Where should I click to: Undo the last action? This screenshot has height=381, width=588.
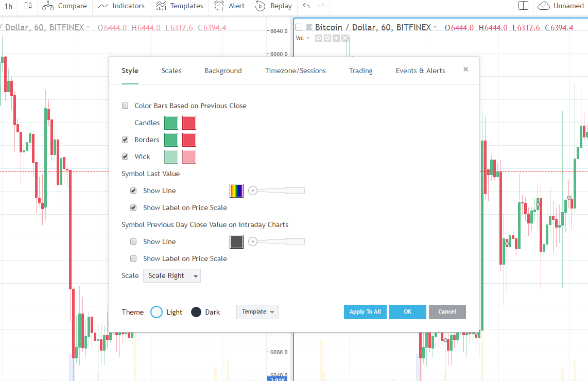pos(306,6)
